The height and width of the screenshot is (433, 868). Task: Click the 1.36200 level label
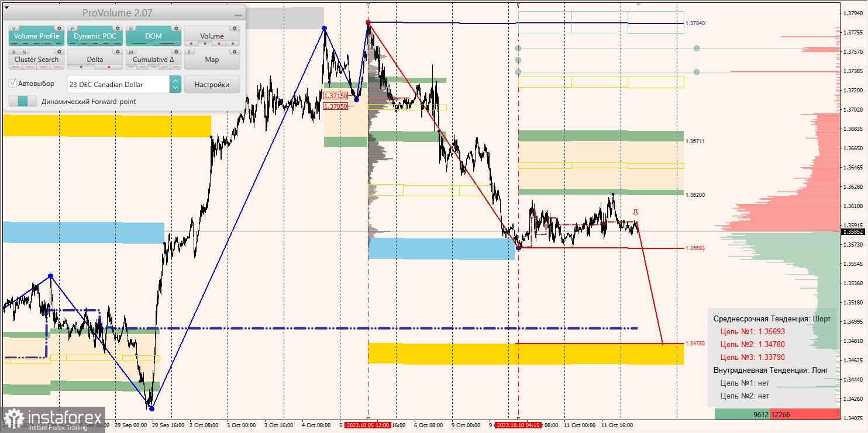coord(695,195)
